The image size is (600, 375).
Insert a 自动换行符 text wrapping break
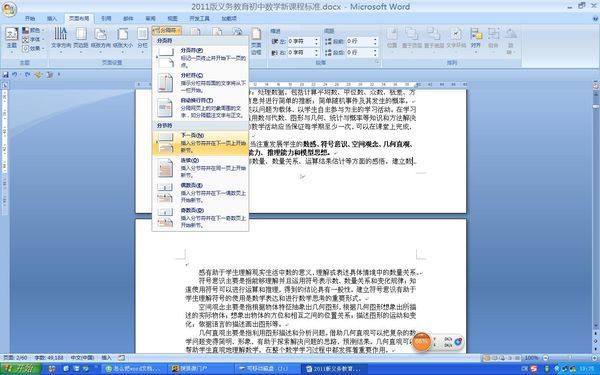coord(201,108)
